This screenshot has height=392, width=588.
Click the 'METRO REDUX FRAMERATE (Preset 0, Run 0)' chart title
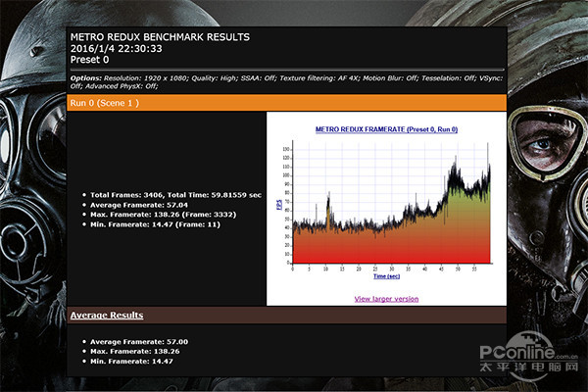coord(386,129)
